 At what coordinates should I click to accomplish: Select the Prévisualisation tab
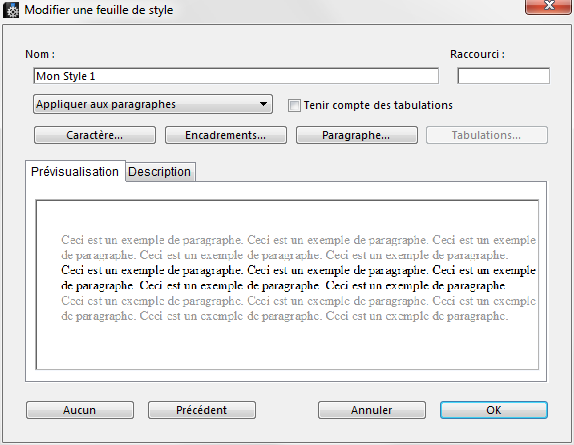(x=75, y=171)
